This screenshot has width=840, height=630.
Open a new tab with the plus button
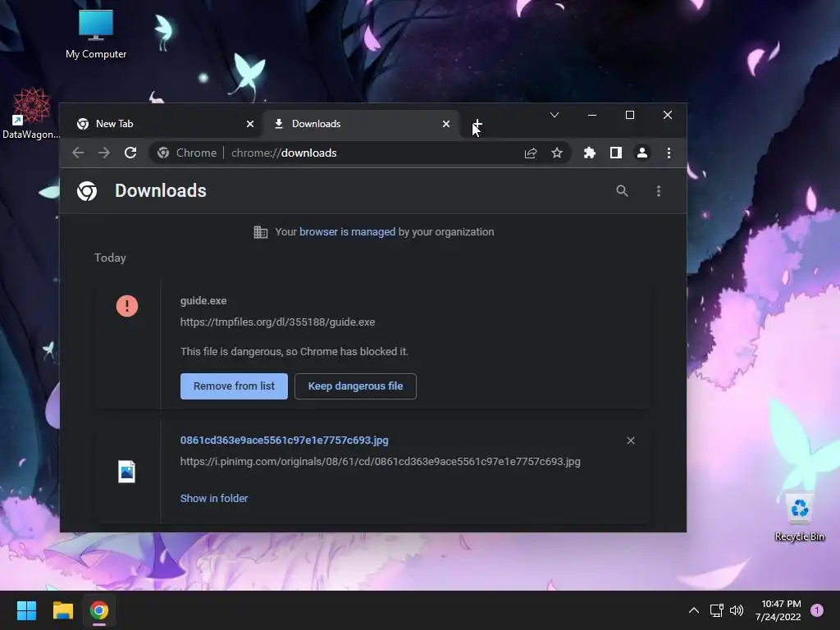pyautogui.click(x=477, y=124)
